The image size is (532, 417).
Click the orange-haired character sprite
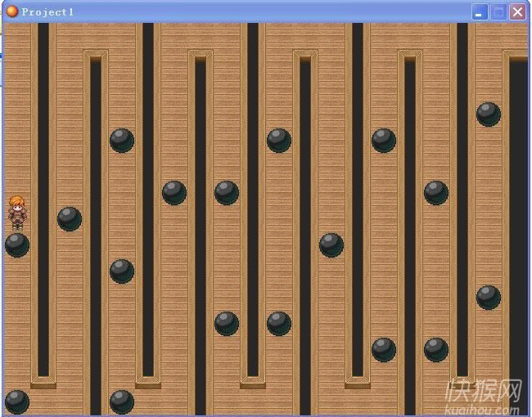(16, 212)
